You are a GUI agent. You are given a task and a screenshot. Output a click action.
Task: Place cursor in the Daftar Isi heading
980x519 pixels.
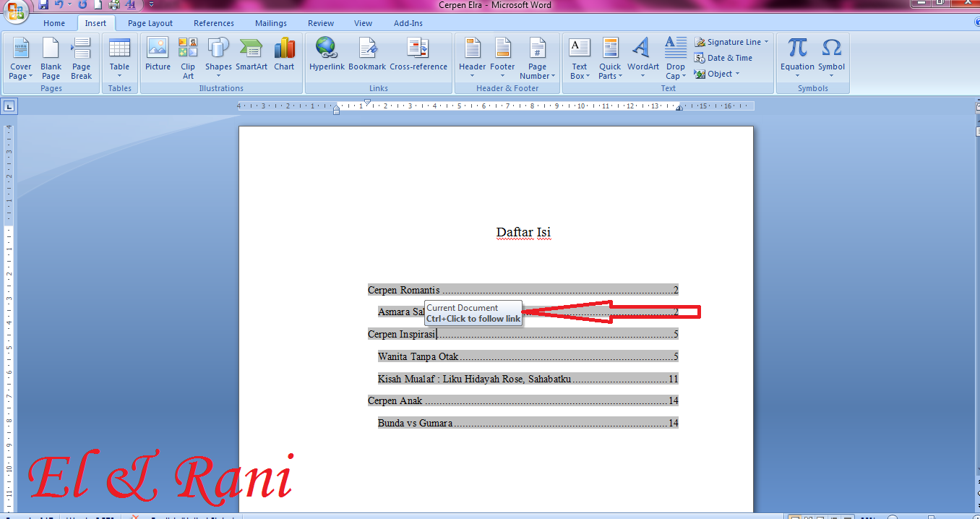pos(523,232)
